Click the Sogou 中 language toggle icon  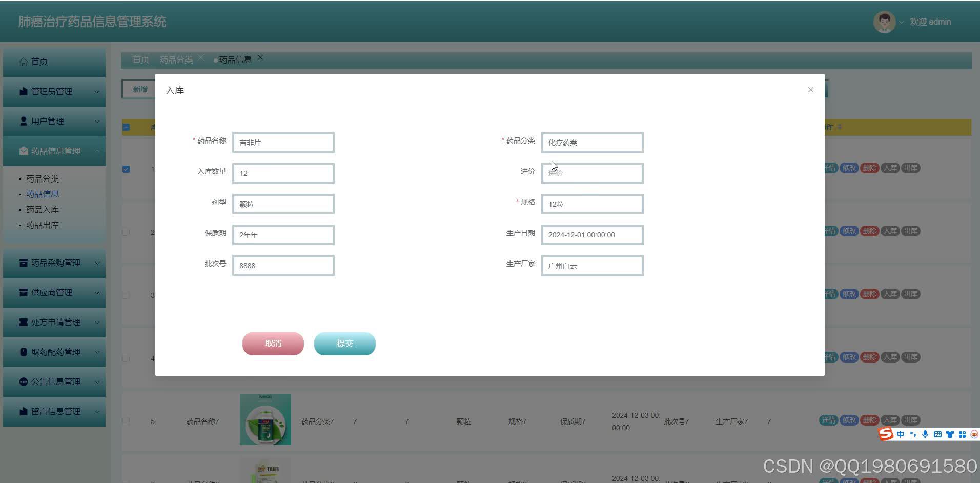(901, 434)
